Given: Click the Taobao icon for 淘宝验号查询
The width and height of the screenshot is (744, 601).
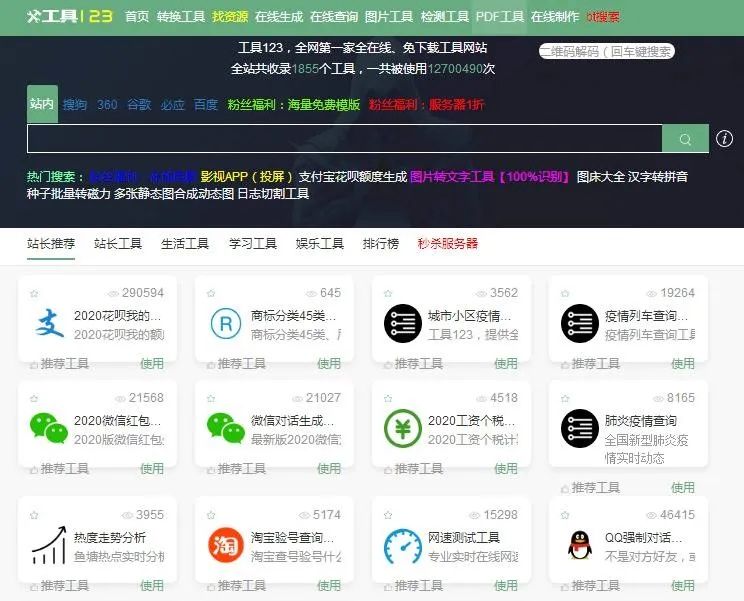Looking at the screenshot, I should (x=226, y=545).
